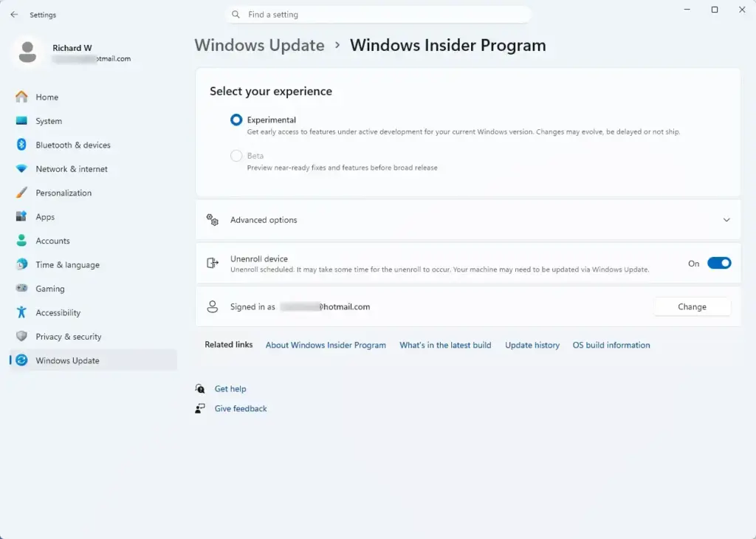Screen dimensions: 756x539
Task: Click the gears icon beside Advanced options
Action: click(x=213, y=220)
